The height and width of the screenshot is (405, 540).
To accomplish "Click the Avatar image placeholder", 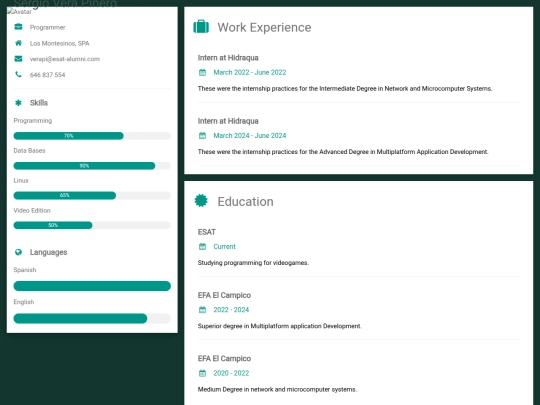I will coord(19,12).
